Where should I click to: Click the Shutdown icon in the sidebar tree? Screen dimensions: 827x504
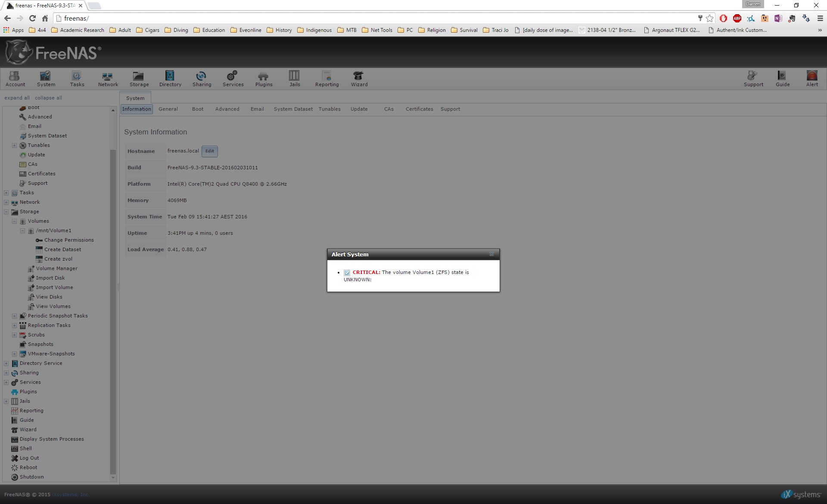click(x=15, y=477)
